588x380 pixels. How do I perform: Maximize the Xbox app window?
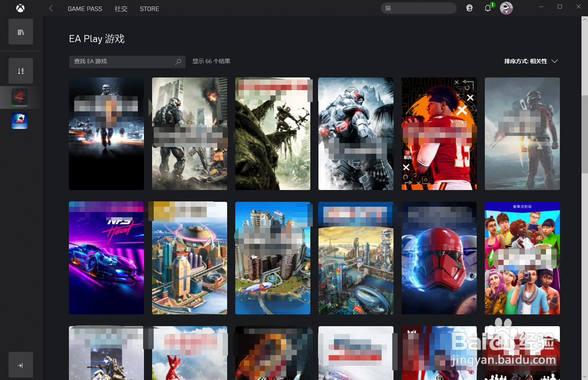click(560, 7)
